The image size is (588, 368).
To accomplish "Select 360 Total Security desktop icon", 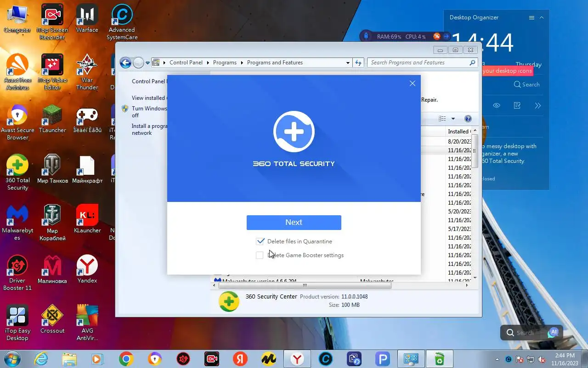I will 17,172.
